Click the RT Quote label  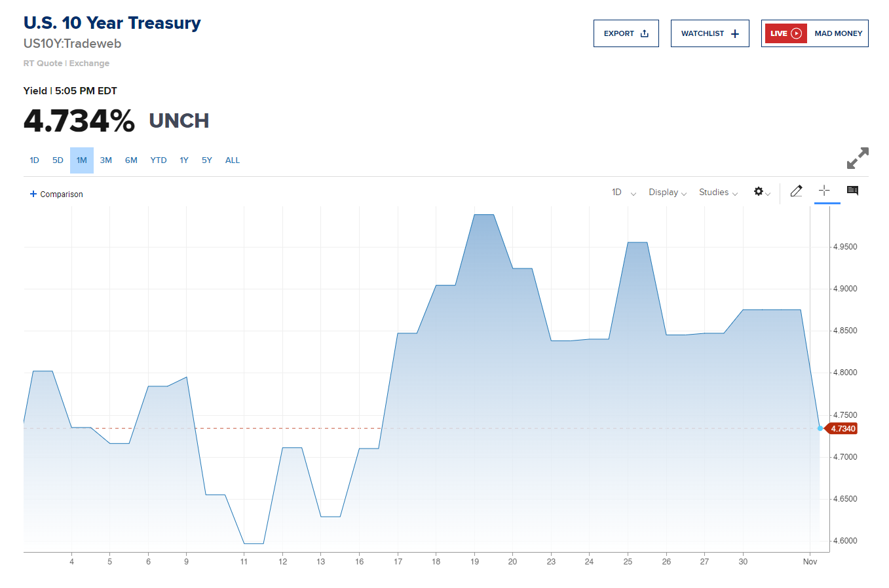click(43, 64)
